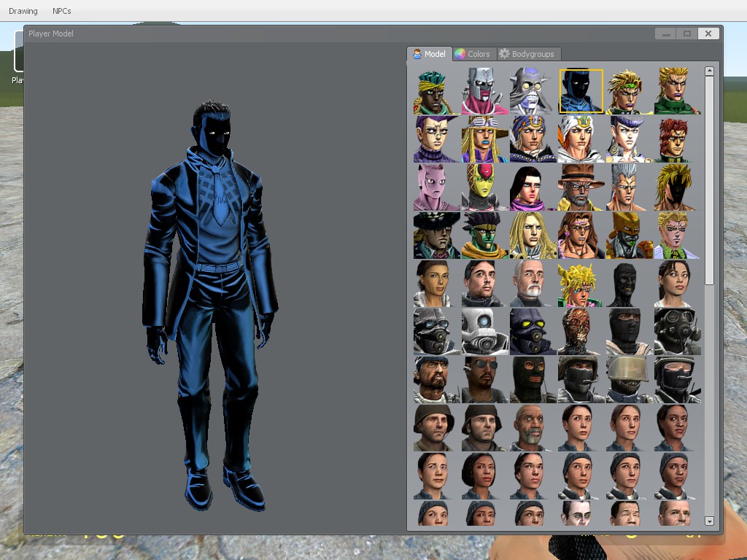Open the Drawing menu
This screenshot has height=560, width=747.
click(23, 10)
